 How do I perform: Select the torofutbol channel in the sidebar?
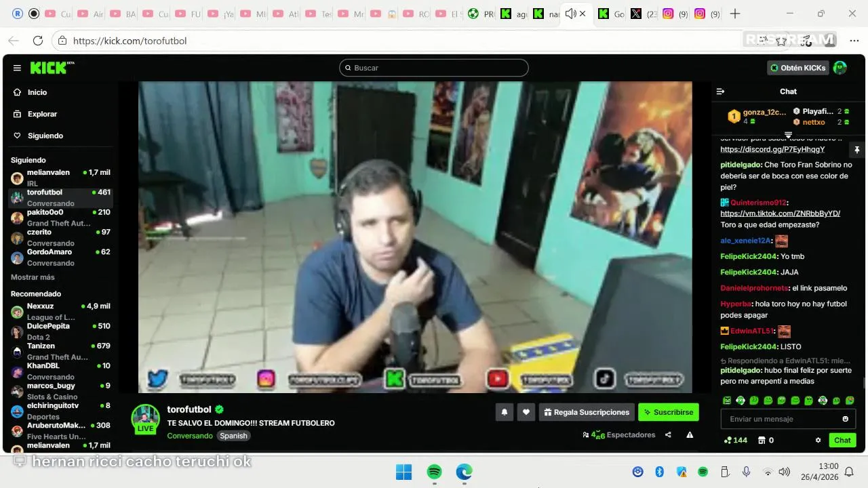coord(60,198)
